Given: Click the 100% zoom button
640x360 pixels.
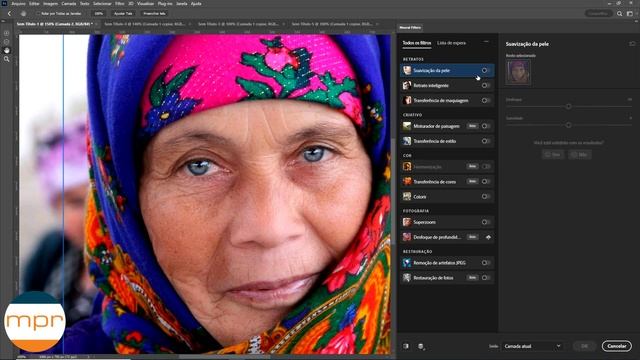Looking at the screenshot, I should [99, 13].
